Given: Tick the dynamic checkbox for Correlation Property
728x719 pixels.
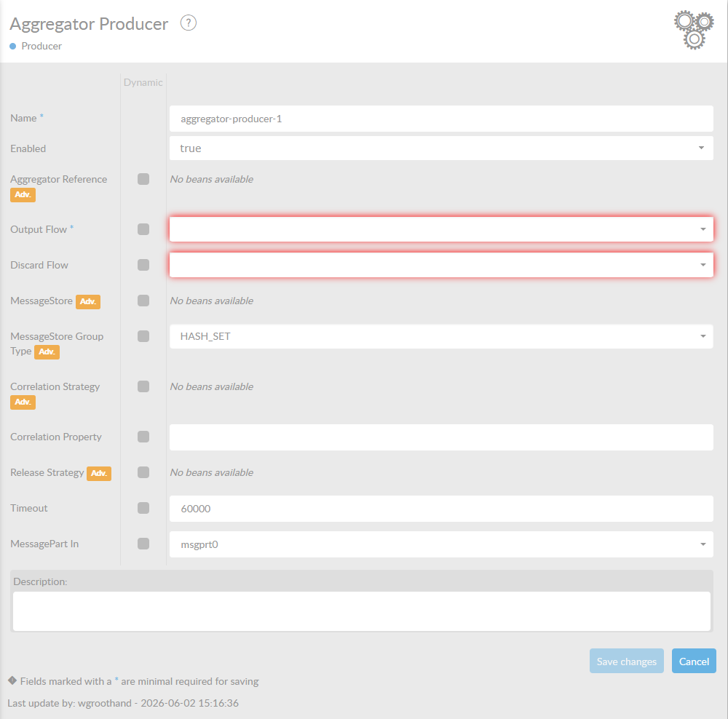Looking at the screenshot, I should coord(143,437).
